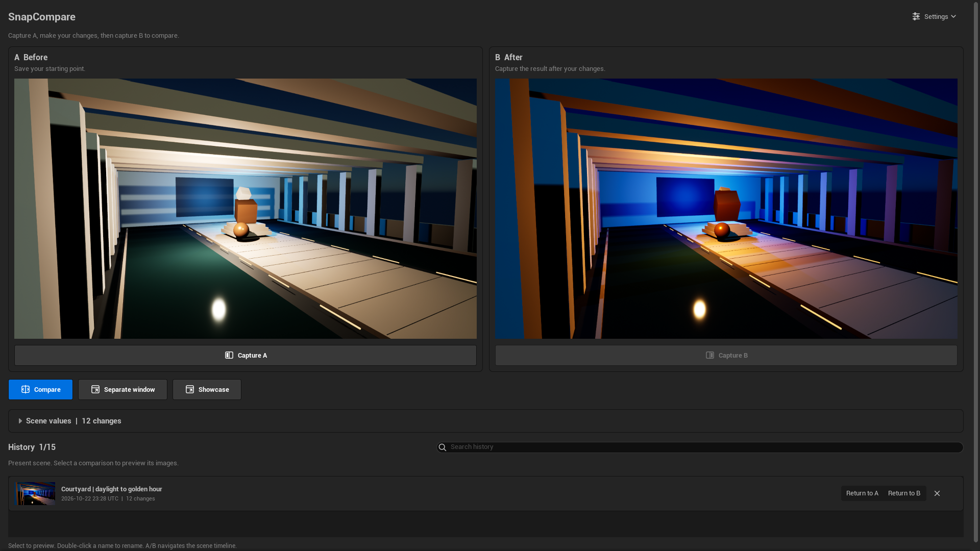Open comparison in Separate window
Viewport: 980px width, 551px height.
tap(122, 390)
